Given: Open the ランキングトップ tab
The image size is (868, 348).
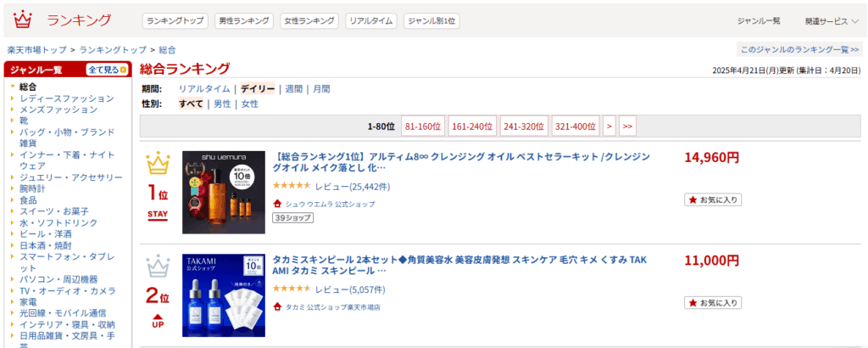Looking at the screenshot, I should (175, 21).
